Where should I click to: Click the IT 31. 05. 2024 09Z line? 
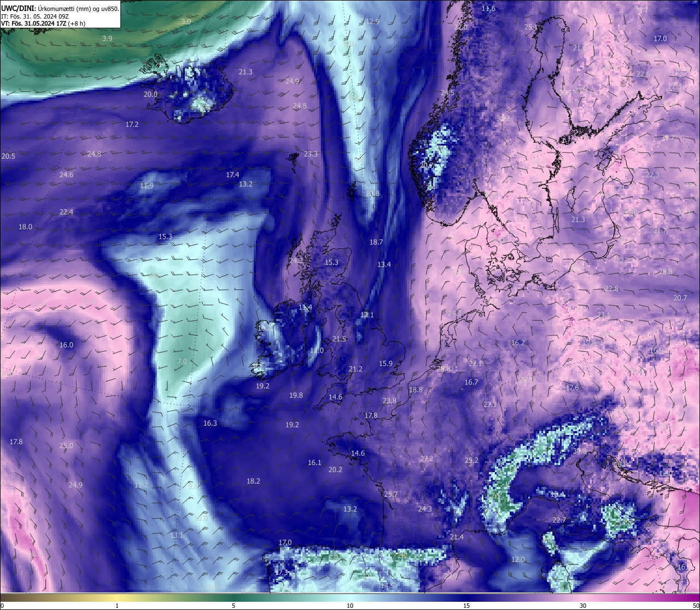pos(35,16)
